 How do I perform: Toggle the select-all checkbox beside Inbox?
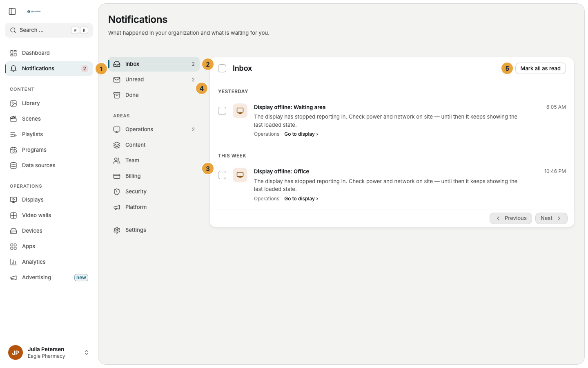point(222,68)
